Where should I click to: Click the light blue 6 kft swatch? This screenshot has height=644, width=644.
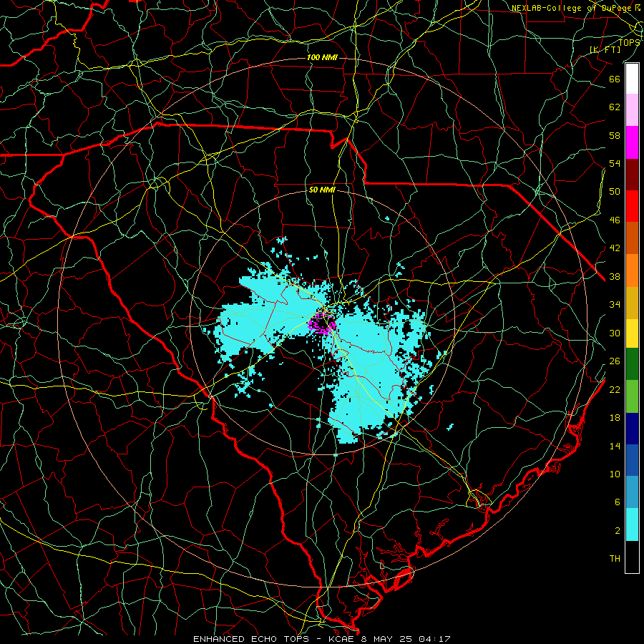[632, 492]
